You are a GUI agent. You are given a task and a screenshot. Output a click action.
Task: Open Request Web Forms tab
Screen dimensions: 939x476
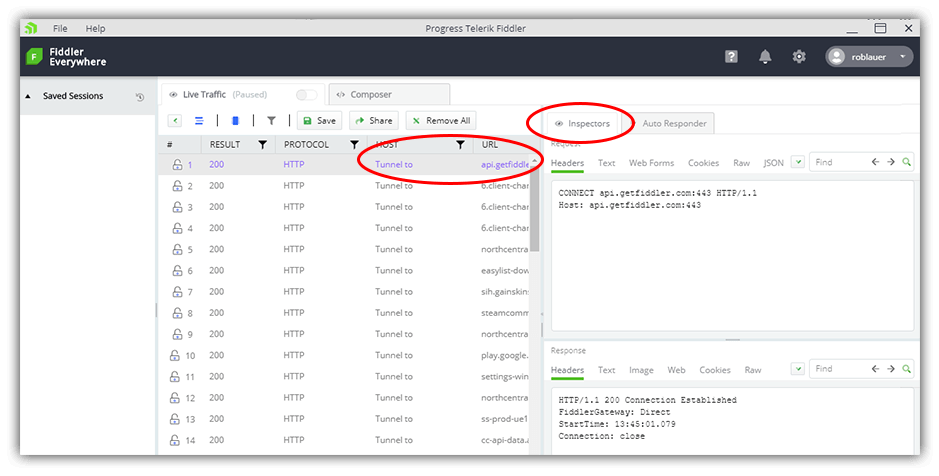pyautogui.click(x=651, y=163)
